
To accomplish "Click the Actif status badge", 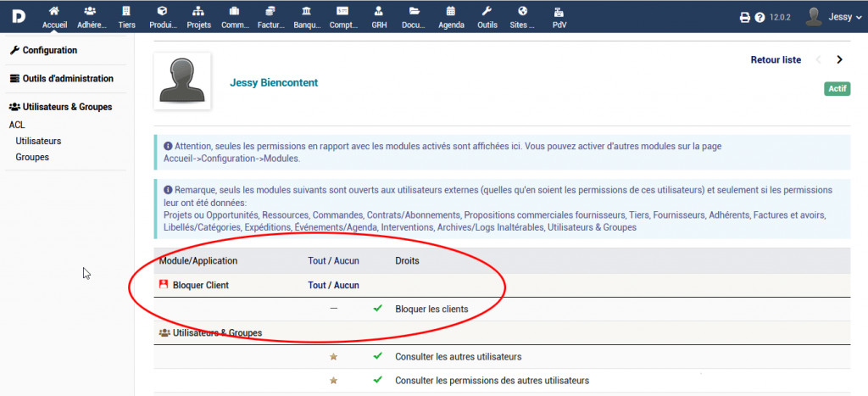I will [x=837, y=89].
